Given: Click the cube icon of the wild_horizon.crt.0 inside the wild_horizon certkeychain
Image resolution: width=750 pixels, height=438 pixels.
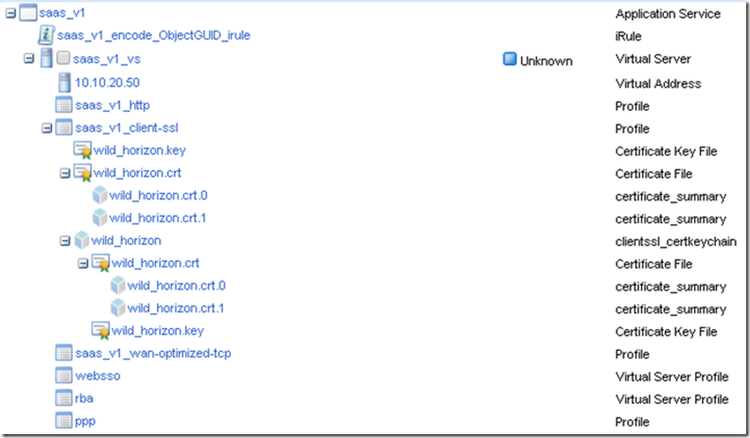Looking at the screenshot, I should pyautogui.click(x=118, y=285).
